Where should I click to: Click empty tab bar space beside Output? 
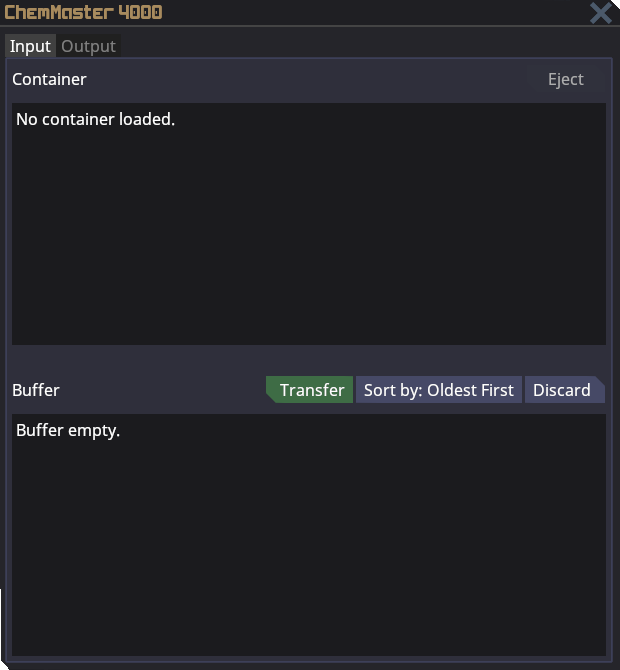pyautogui.click(x=360, y=46)
